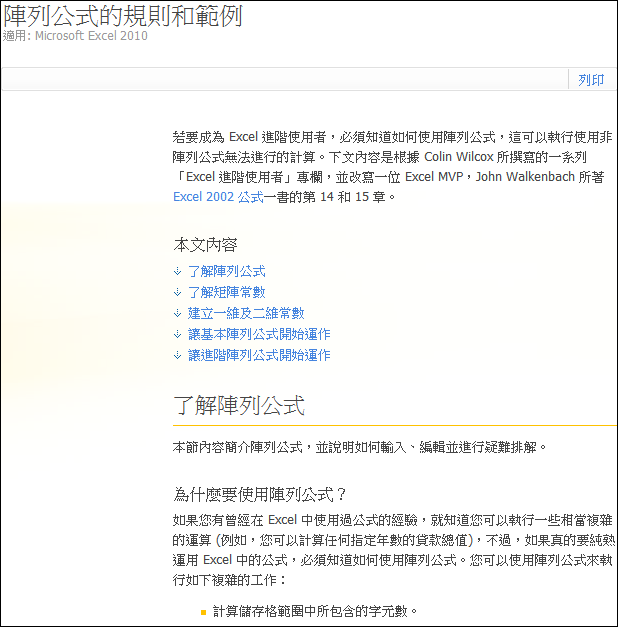Jump to 了解矩陣常數 section link

226,292
